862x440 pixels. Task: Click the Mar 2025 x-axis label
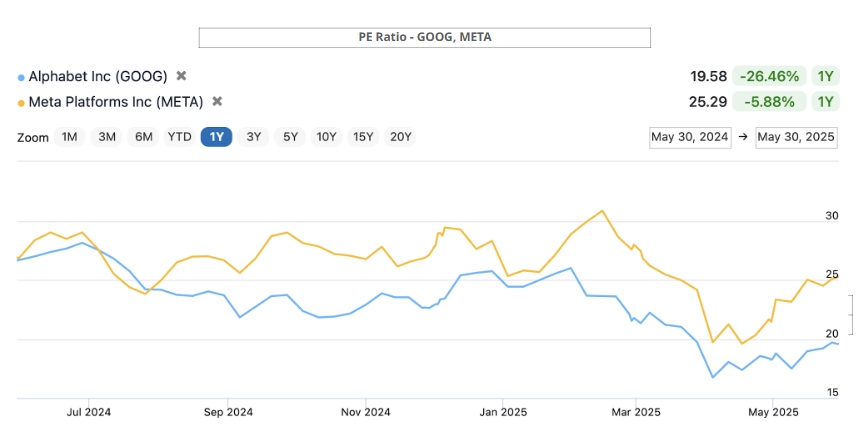636,412
